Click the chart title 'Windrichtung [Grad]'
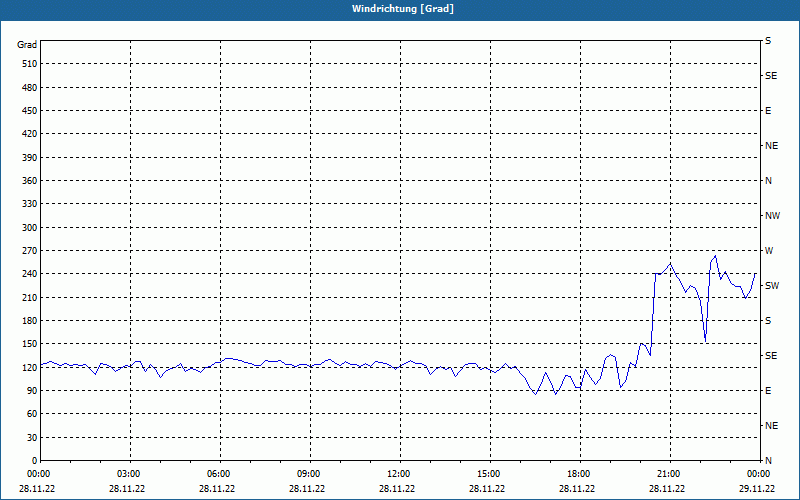The image size is (800, 500). [403, 9]
